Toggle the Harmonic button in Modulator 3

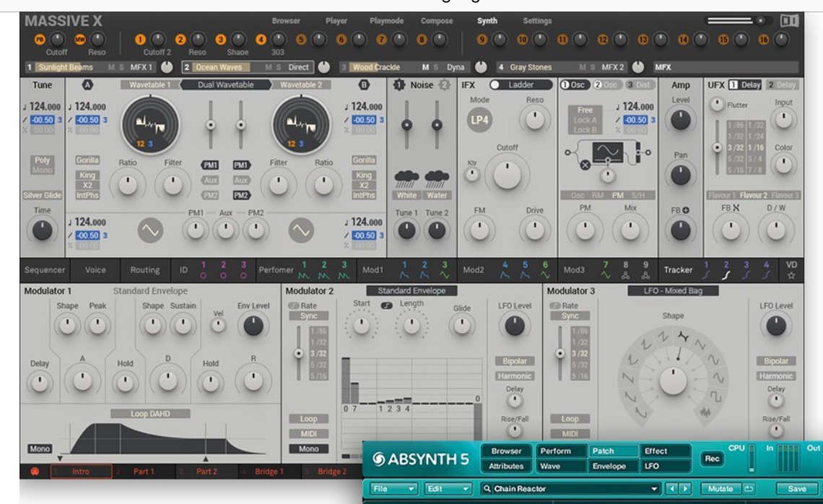(776, 376)
